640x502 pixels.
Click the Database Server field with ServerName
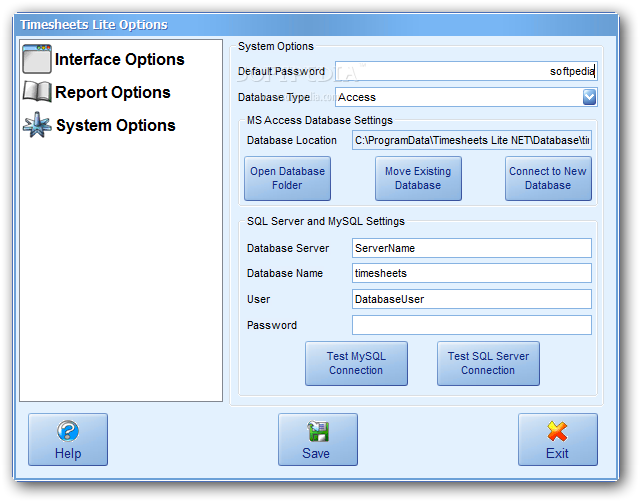pos(471,248)
